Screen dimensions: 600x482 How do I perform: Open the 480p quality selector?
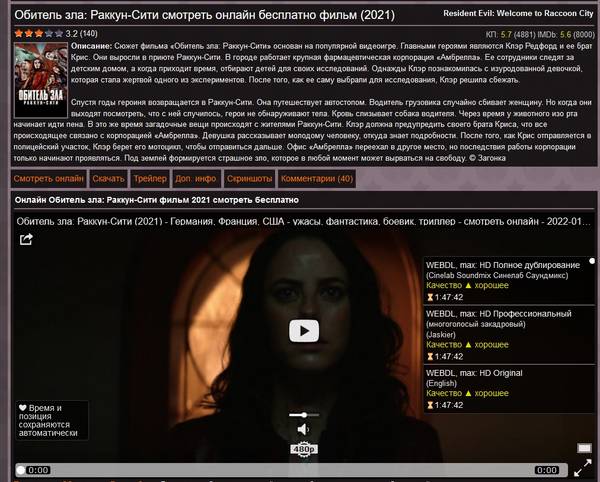click(x=304, y=449)
